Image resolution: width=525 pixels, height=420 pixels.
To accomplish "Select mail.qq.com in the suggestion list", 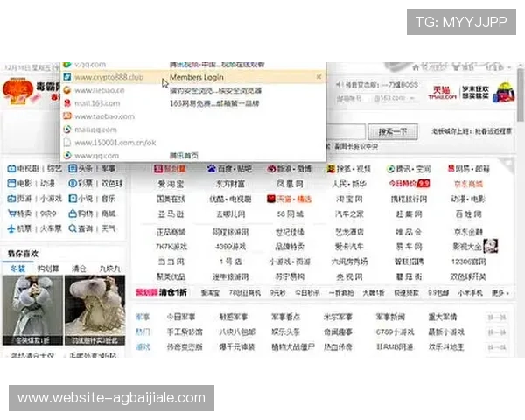I will pyautogui.click(x=193, y=129).
